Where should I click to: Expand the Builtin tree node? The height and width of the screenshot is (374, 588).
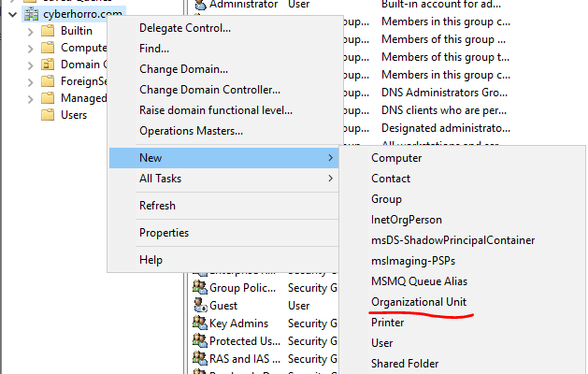point(30,31)
